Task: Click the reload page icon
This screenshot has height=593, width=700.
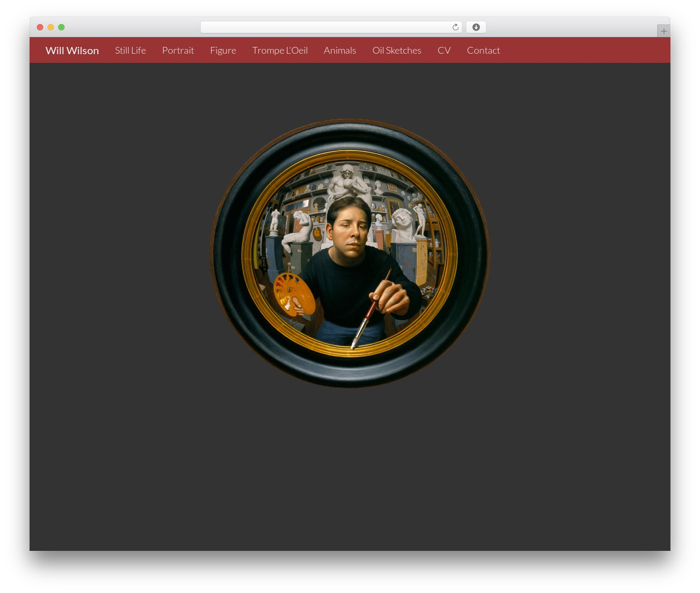Action: 455,27
